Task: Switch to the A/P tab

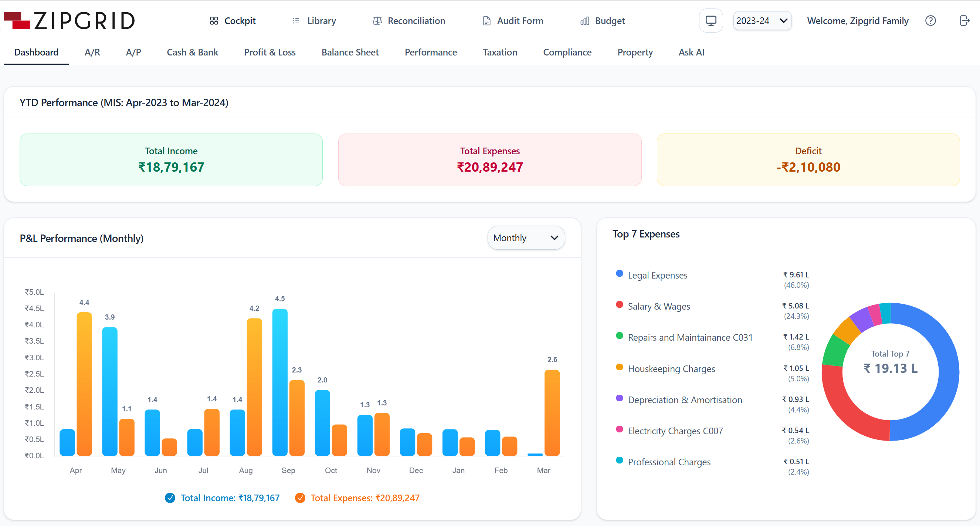Action: click(x=133, y=52)
